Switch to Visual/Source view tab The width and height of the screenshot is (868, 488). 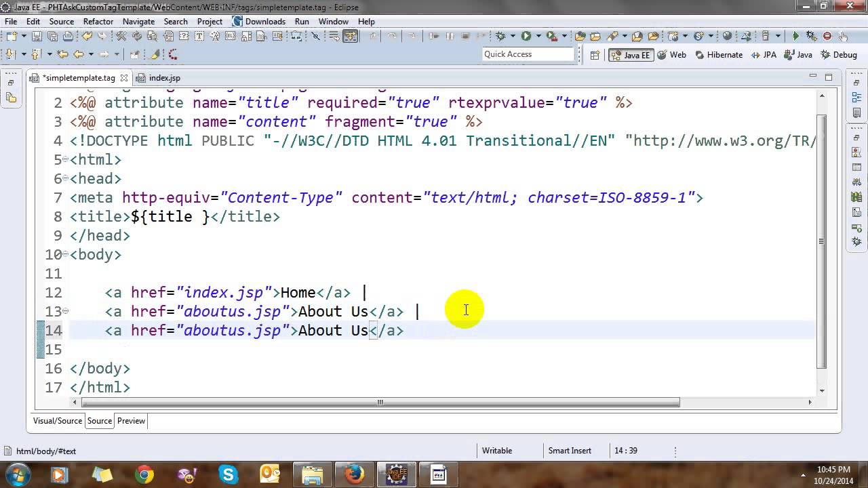coord(58,421)
